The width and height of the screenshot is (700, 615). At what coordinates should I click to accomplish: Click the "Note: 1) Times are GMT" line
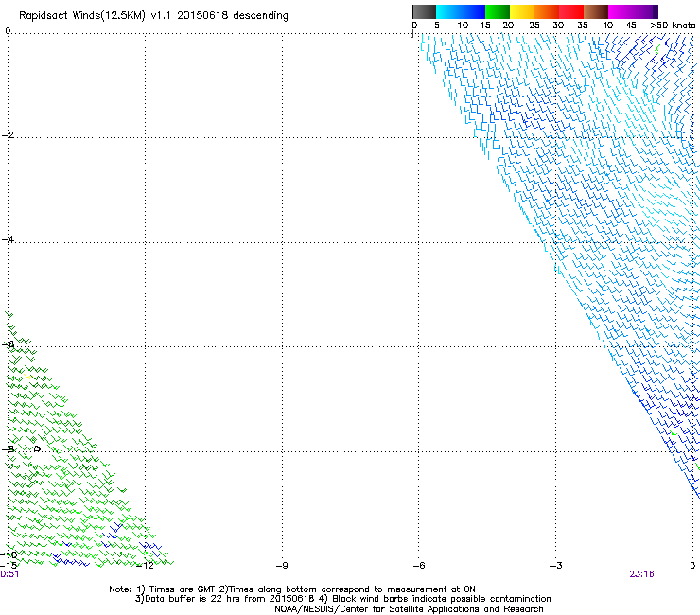(292, 589)
